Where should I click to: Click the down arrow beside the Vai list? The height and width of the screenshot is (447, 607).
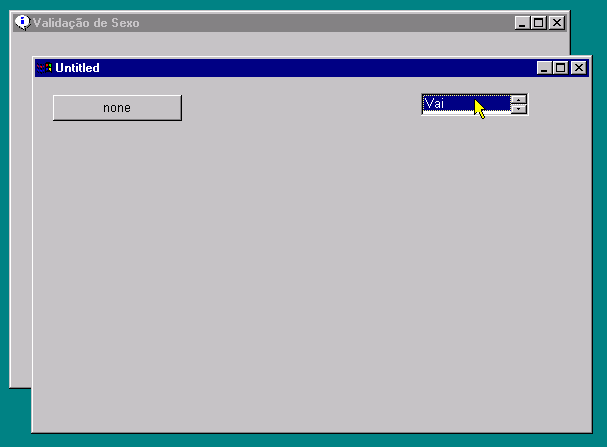(518, 109)
